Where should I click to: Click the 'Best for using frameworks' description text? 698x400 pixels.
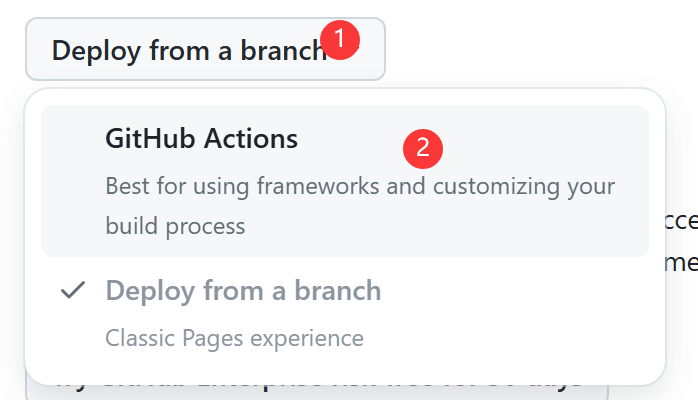pyautogui.click(x=360, y=186)
